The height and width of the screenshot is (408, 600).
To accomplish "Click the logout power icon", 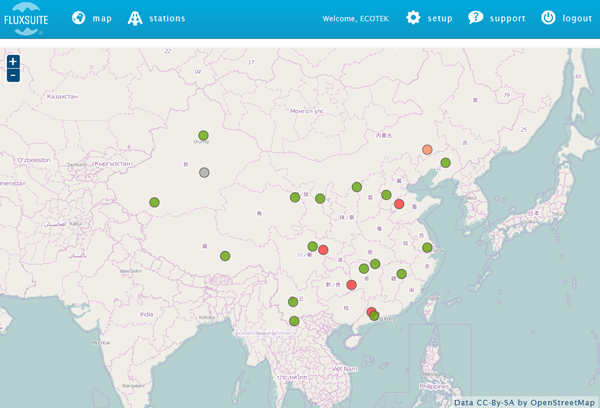I will (x=548, y=18).
